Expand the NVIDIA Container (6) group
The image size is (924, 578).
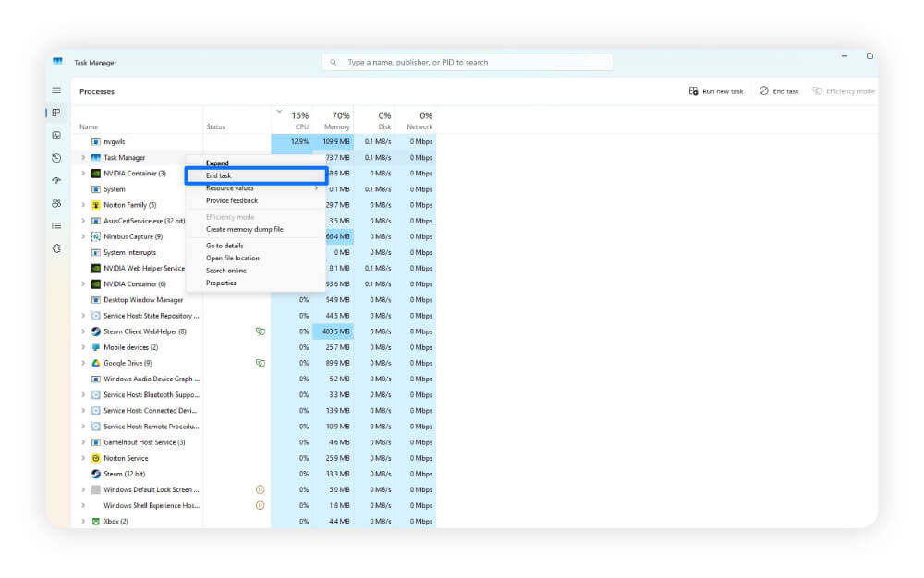[83, 284]
